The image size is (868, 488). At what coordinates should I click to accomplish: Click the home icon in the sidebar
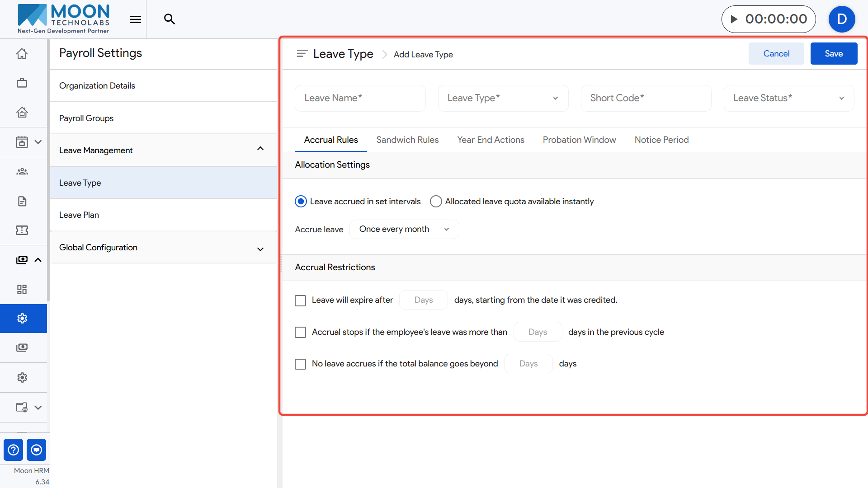click(x=22, y=54)
